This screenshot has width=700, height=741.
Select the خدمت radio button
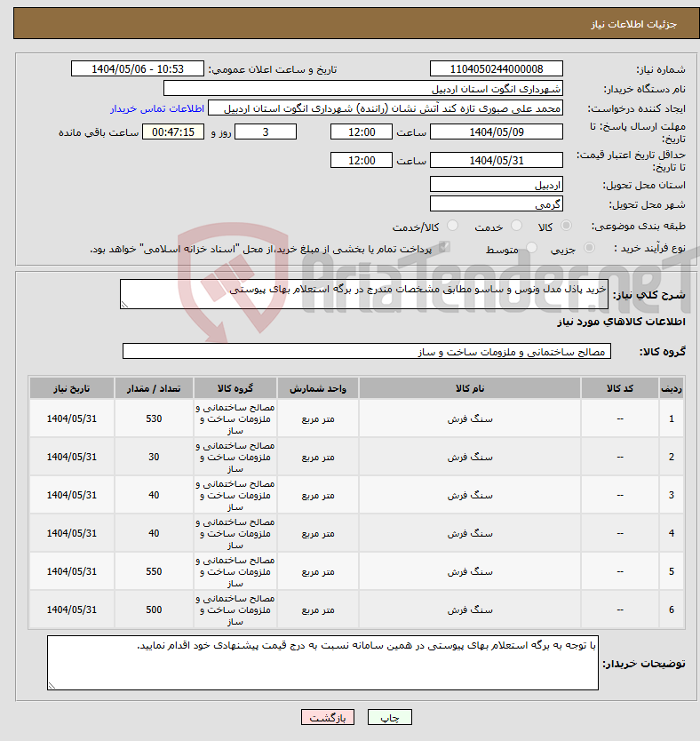coord(517,226)
